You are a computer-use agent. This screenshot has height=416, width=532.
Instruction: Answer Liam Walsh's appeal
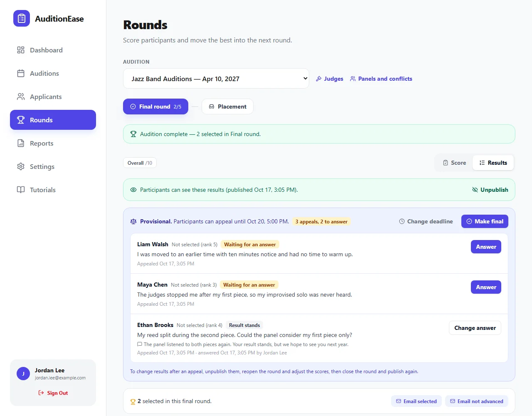coord(486,247)
